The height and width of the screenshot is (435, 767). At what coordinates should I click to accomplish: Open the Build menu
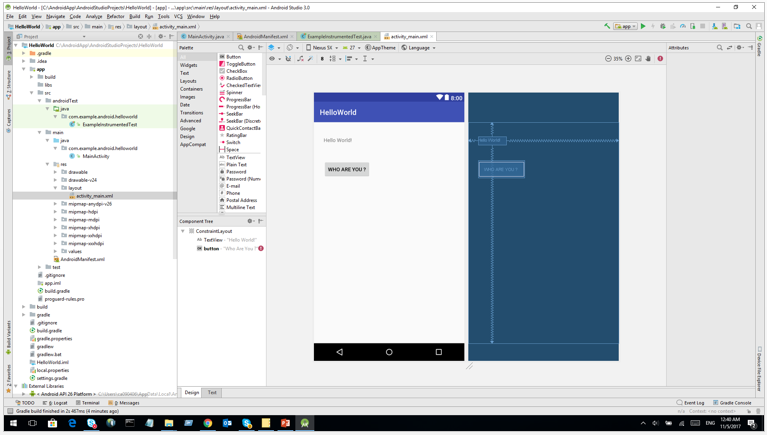[x=135, y=16]
